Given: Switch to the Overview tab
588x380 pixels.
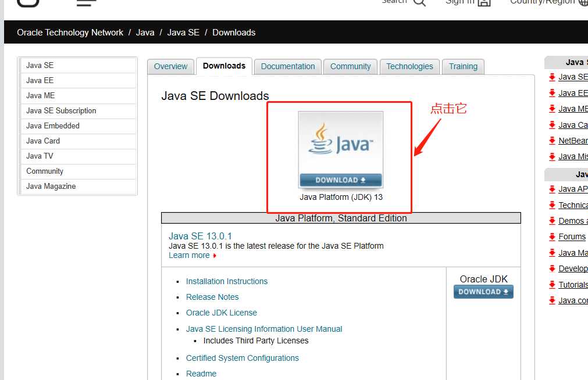Looking at the screenshot, I should (170, 67).
